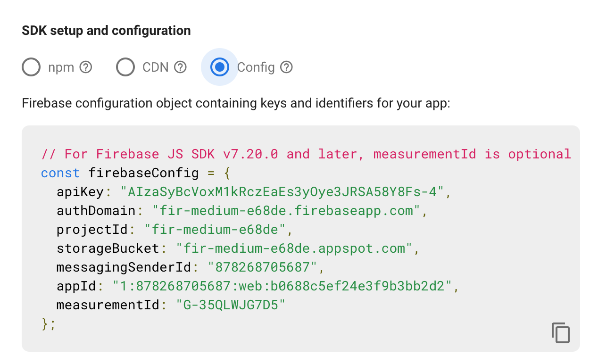Open the help tooltip beside npm
The height and width of the screenshot is (364, 598).
[x=86, y=67]
